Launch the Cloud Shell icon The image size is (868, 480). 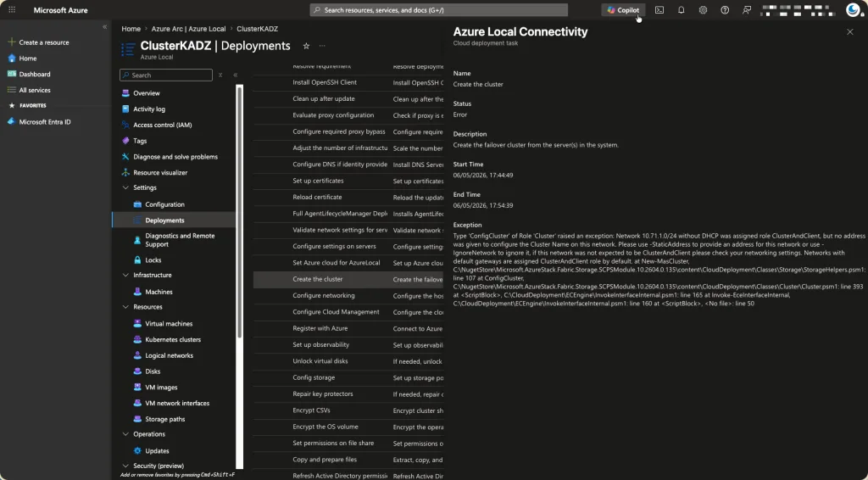[x=659, y=10]
